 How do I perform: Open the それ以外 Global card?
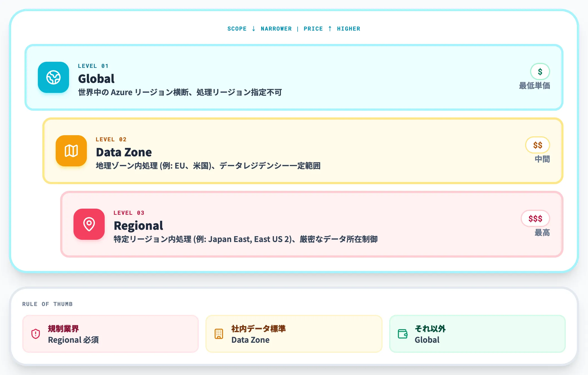(x=477, y=334)
